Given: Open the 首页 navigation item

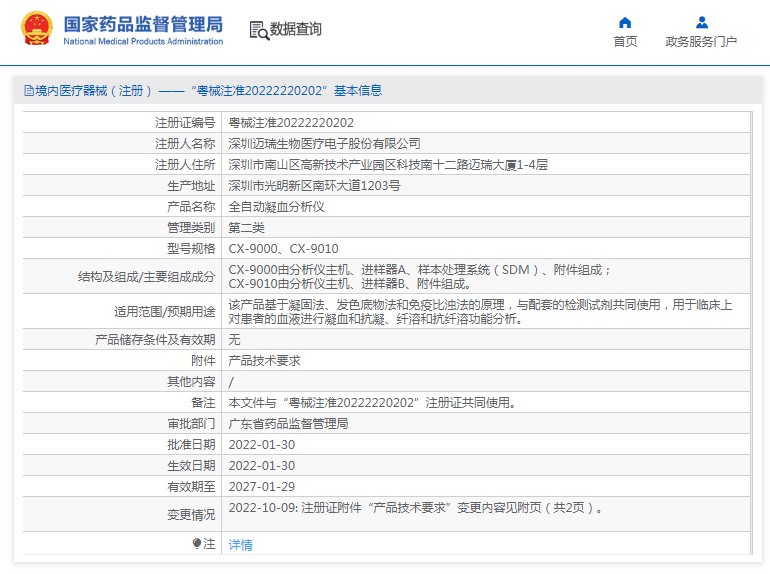Looking at the screenshot, I should click(x=625, y=41).
